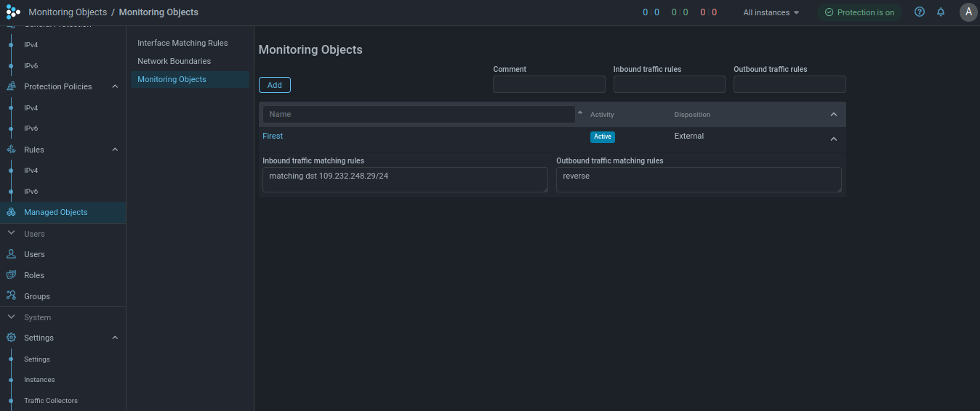Screen dimensions: 980x411
Task: Collapse the Firest row details
Action: tap(834, 139)
